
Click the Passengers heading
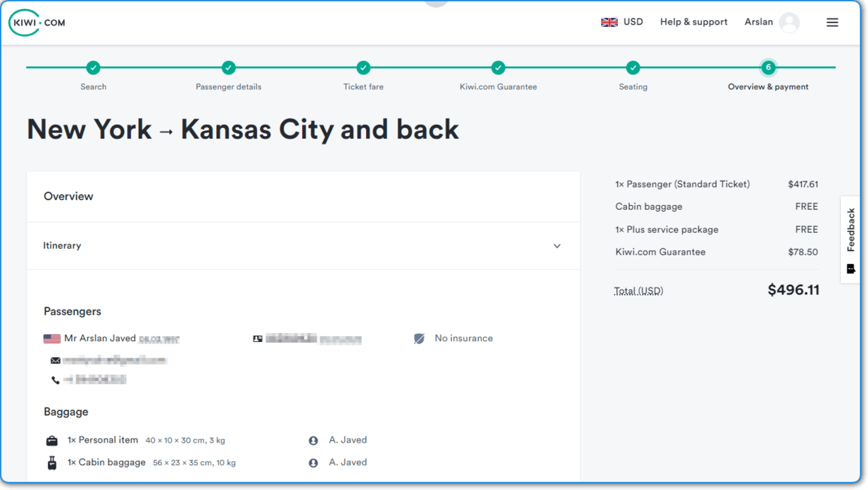click(72, 311)
